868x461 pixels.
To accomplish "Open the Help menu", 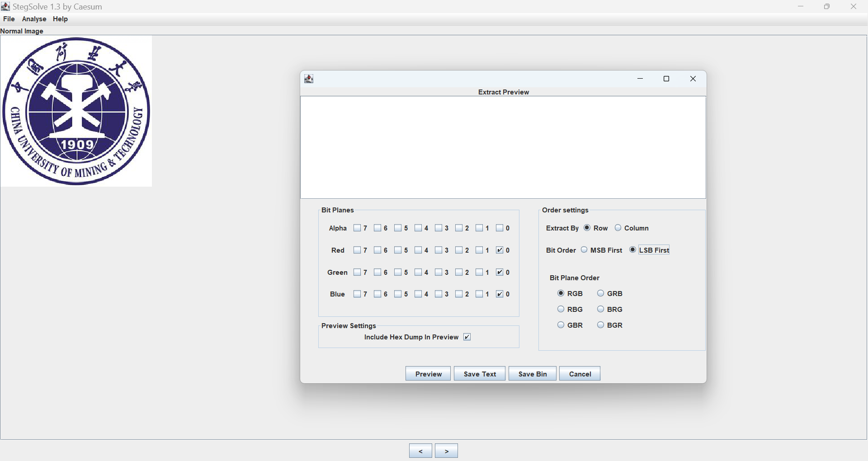I will 60,19.
